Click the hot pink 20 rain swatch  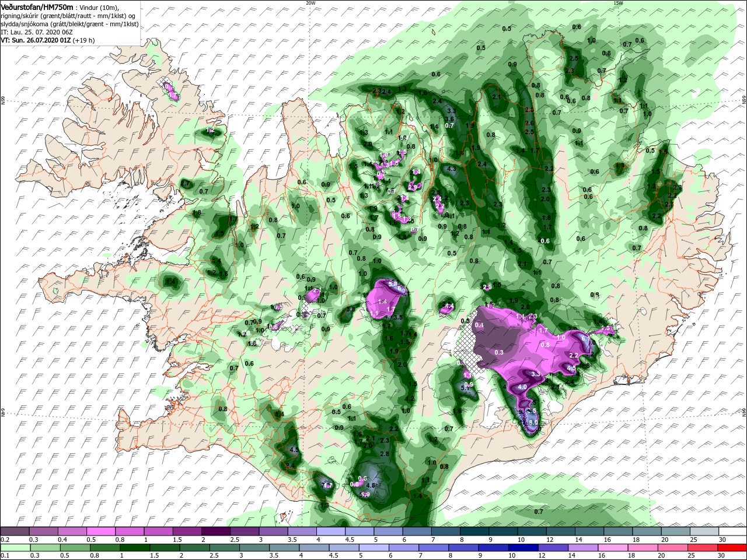672,548
